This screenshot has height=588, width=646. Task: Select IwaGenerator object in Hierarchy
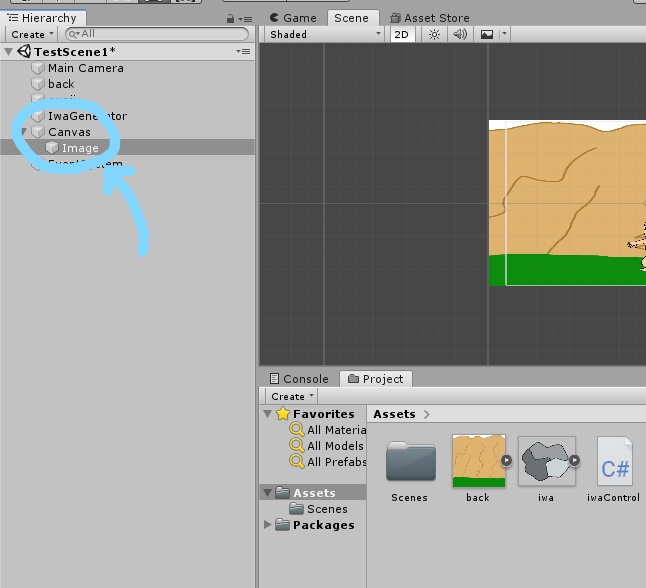(87, 116)
